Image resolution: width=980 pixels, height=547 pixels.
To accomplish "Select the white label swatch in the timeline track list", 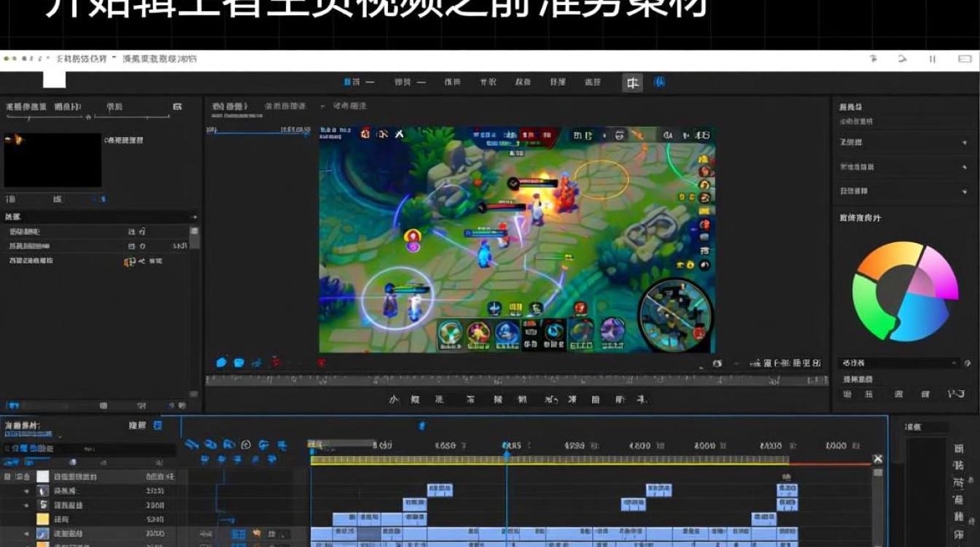I will coord(43,476).
